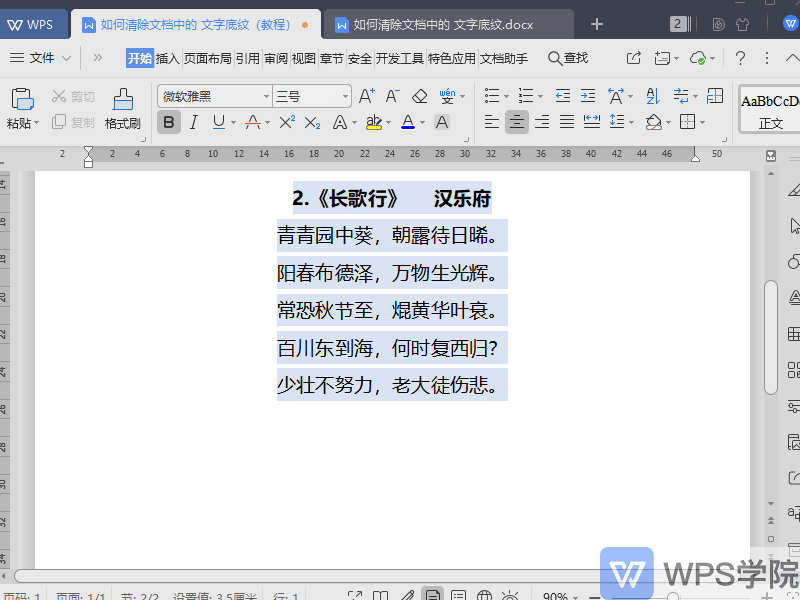Viewport: 800px width, 600px height.
Task: Click the share document icon
Action: (633, 58)
